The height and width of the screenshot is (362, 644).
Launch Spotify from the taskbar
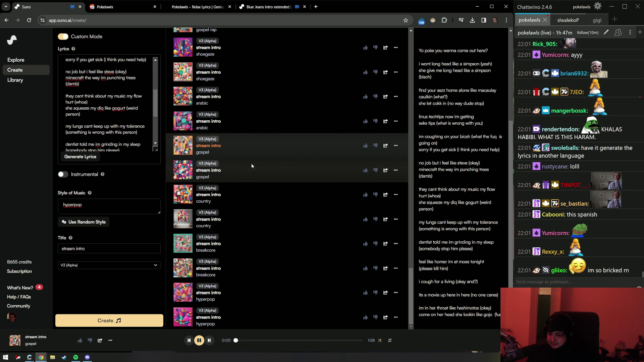click(75, 357)
